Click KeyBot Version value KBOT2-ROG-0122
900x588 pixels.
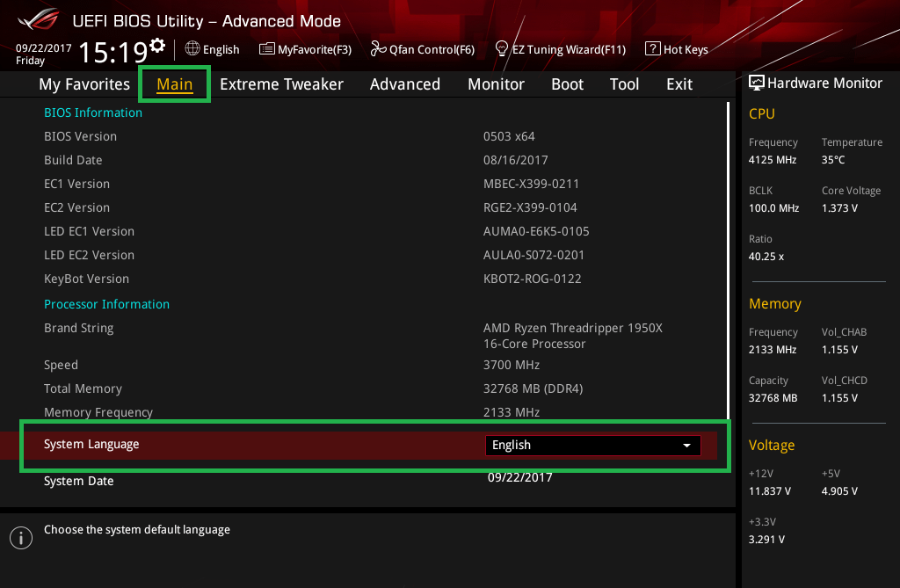[x=532, y=279]
